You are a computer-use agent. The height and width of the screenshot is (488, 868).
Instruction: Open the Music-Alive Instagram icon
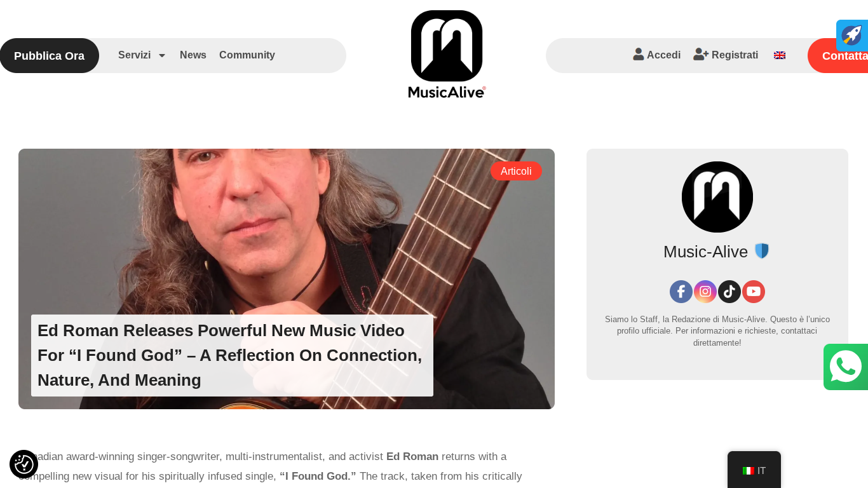(705, 292)
